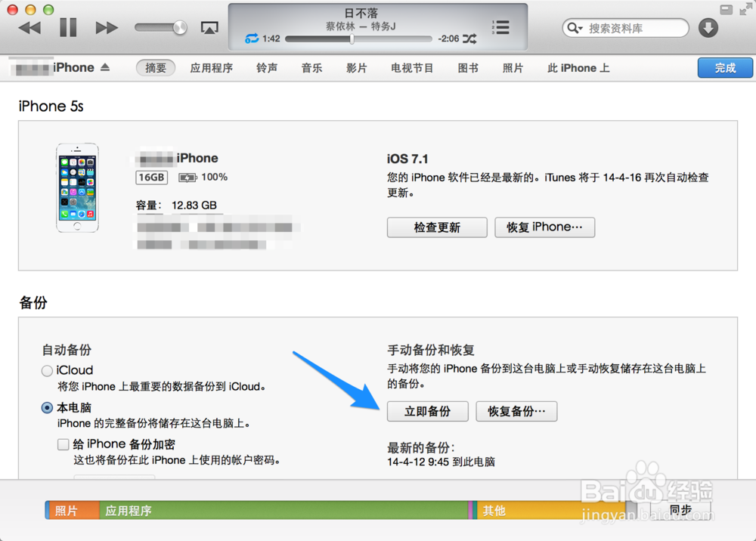Viewport: 756px width, 541px height.
Task: Open the 影片 tab
Action: point(356,68)
